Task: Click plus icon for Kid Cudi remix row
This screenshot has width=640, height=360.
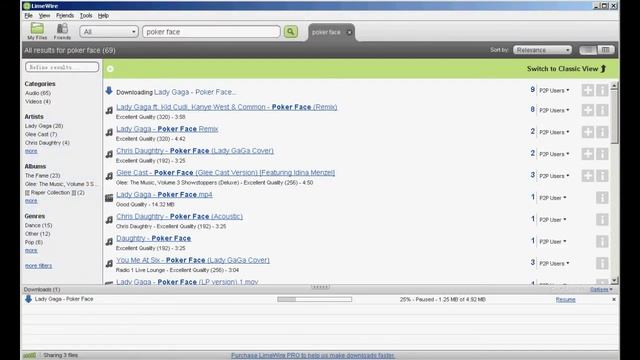Action: [x=588, y=110]
